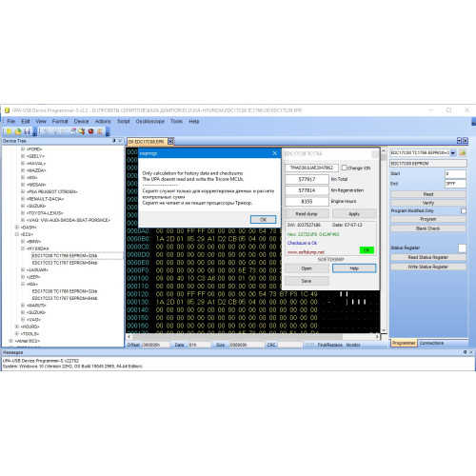Enable the Change VIN checkbox
Screen dimensions: 476x476
coord(344,168)
